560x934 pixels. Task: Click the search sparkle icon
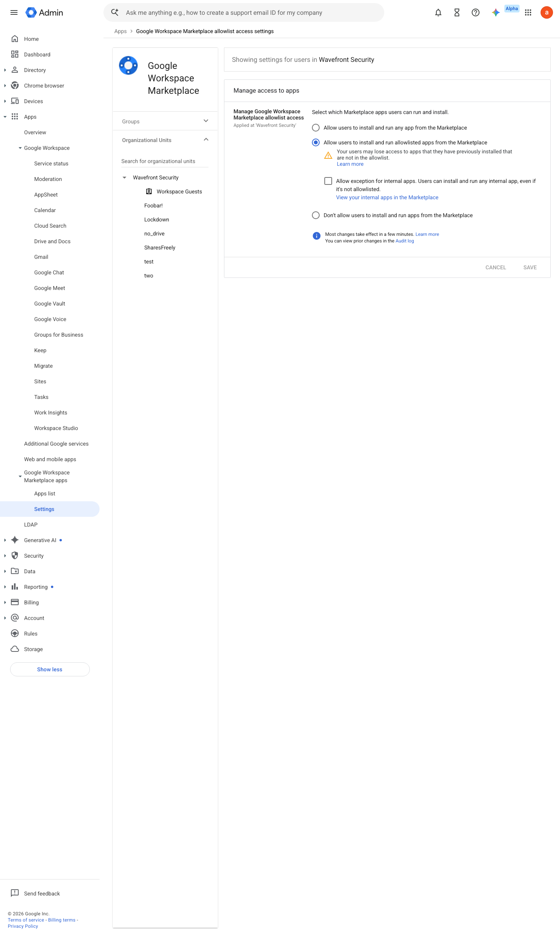[x=115, y=12]
